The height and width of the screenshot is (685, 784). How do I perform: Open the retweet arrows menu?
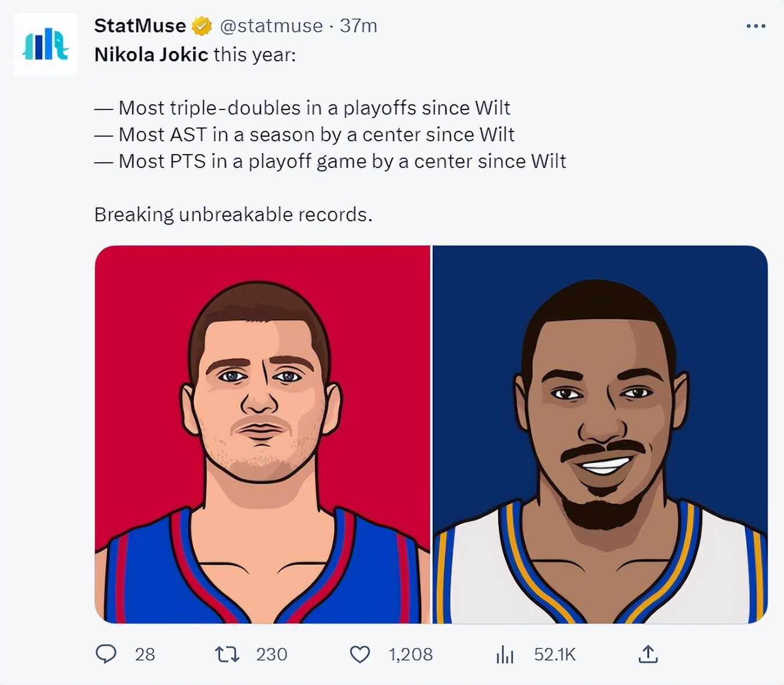tap(227, 654)
